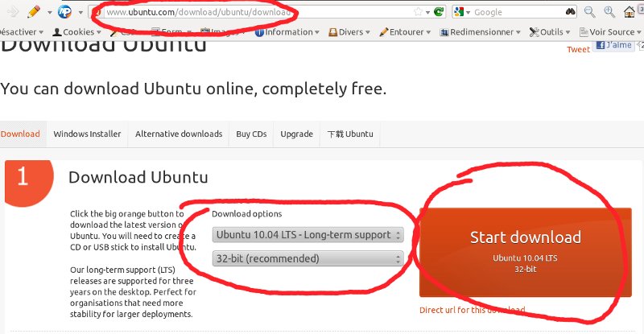This screenshot has width=644, height=334.
Task: Click the Facebook J'aime button
Action: (613, 45)
